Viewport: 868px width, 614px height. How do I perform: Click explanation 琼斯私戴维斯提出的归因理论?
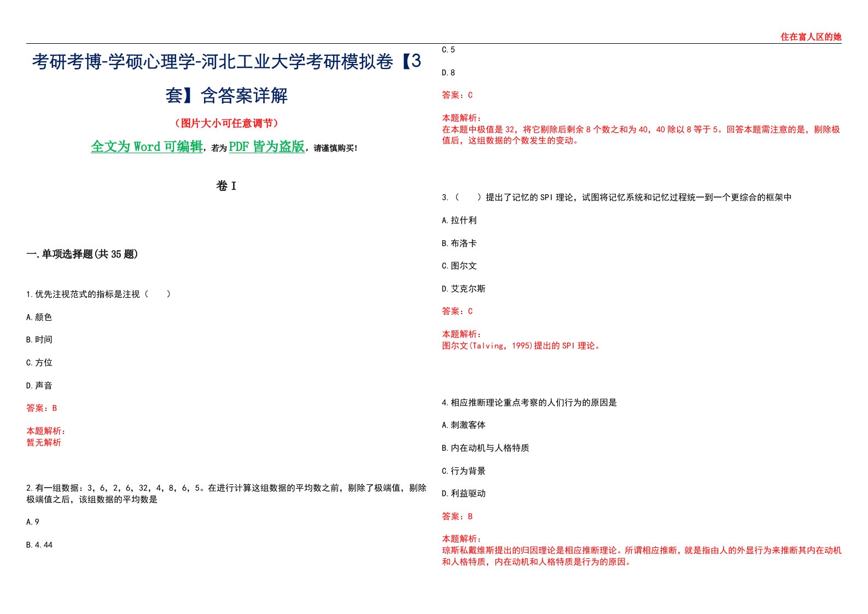pyautogui.click(x=642, y=556)
